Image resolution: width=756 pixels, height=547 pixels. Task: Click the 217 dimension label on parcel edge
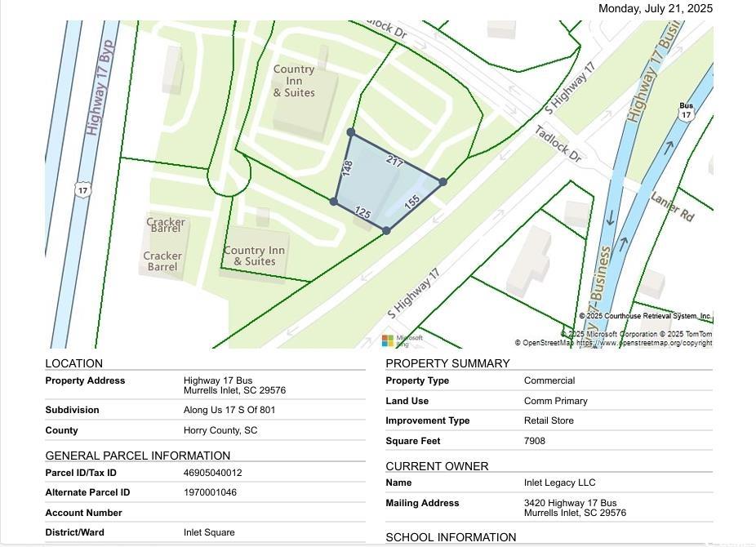(395, 162)
